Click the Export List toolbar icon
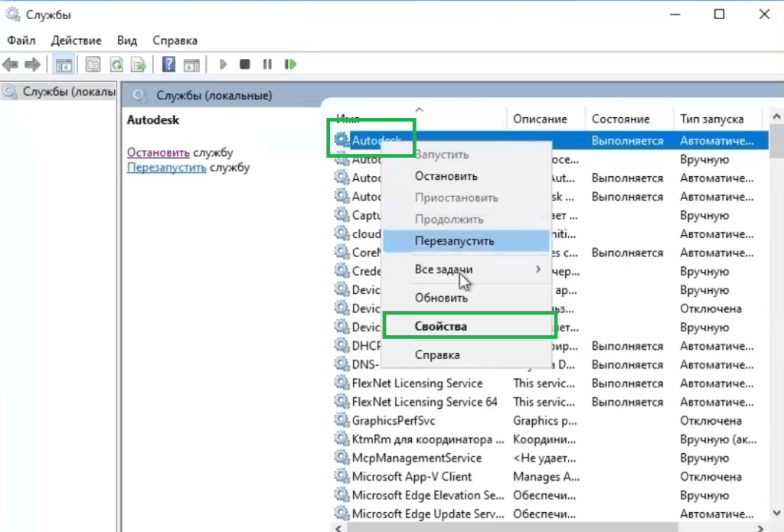The height and width of the screenshot is (532, 784). point(139,65)
